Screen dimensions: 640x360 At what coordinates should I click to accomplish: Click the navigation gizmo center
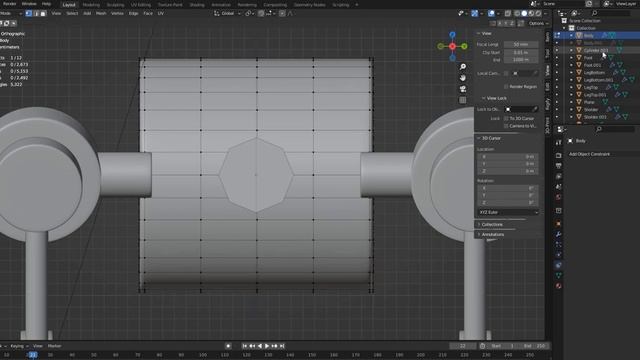tap(452, 47)
